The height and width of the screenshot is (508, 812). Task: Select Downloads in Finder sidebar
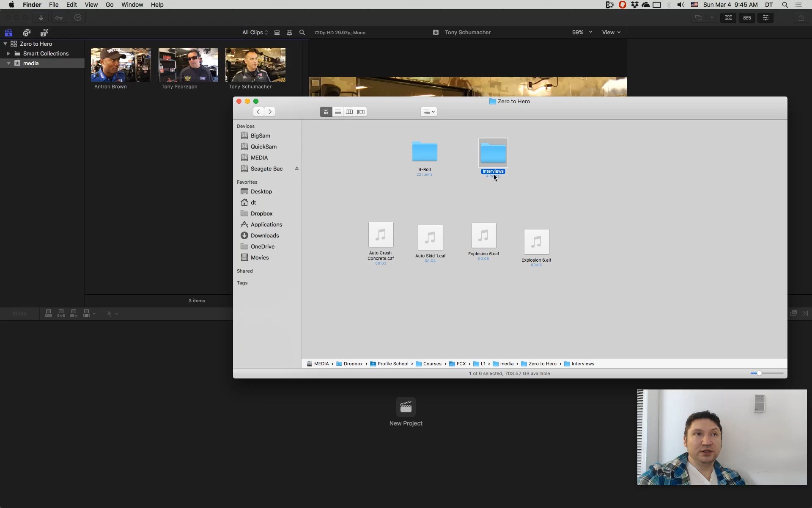coord(264,235)
